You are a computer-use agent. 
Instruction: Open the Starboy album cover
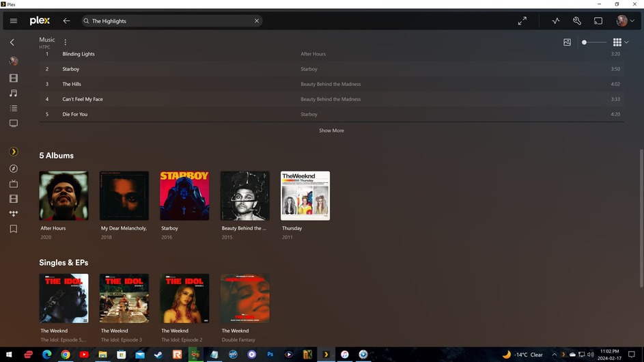184,195
